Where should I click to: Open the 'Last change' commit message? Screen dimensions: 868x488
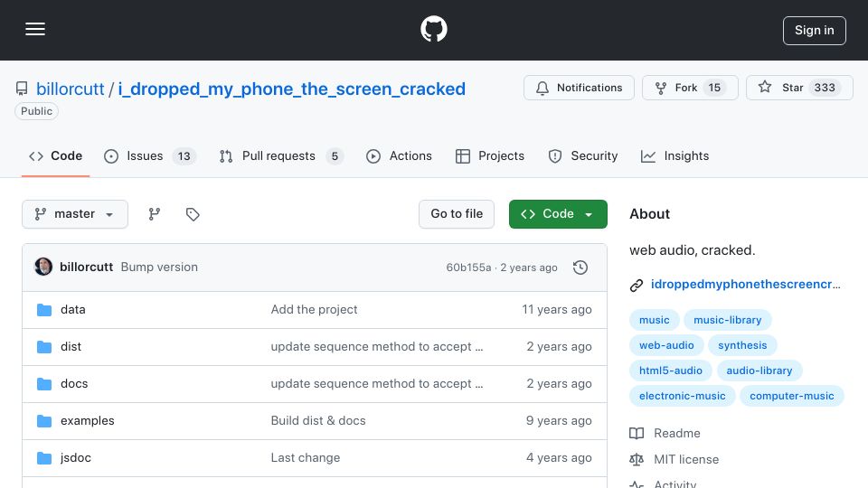305,458
